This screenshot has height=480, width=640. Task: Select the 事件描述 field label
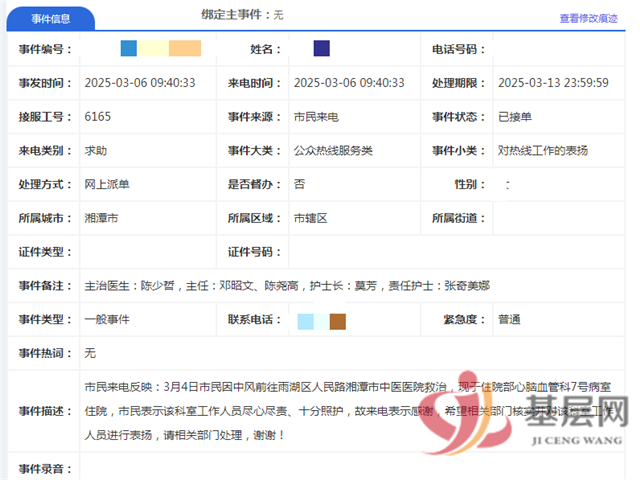tap(45, 411)
